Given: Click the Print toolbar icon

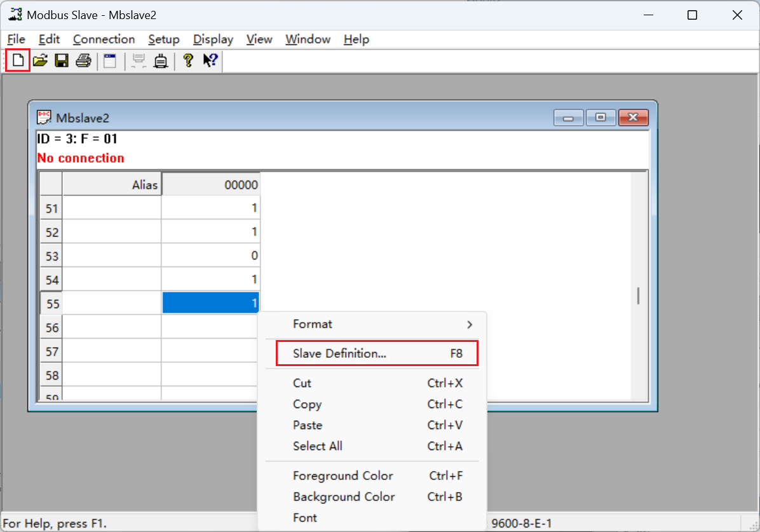Looking at the screenshot, I should point(83,61).
